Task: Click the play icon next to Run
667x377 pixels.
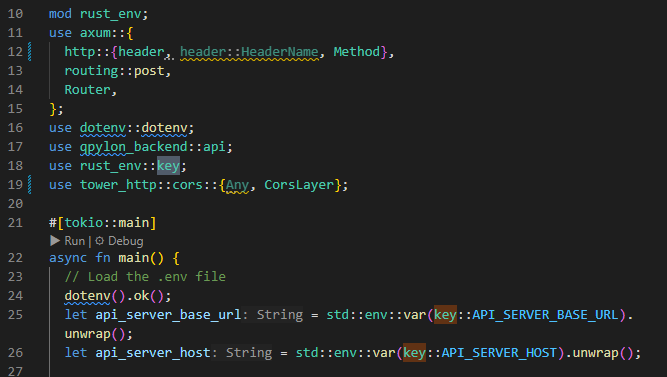Action: (55, 241)
